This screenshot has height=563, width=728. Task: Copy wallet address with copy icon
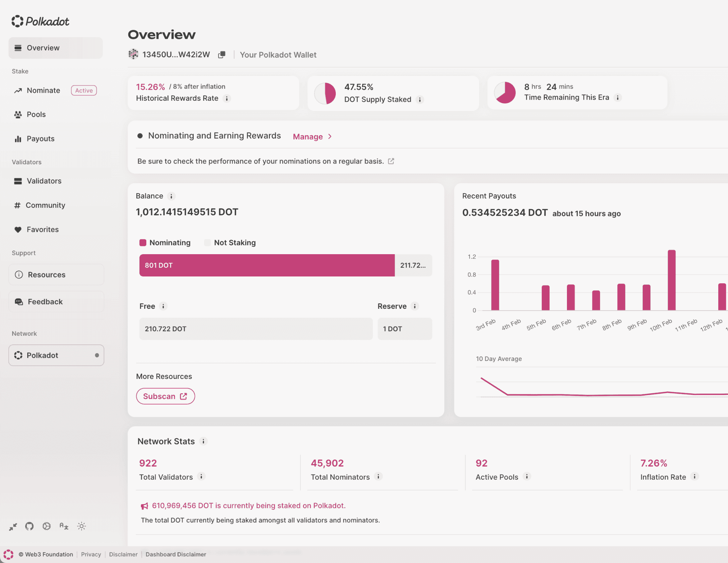click(222, 55)
